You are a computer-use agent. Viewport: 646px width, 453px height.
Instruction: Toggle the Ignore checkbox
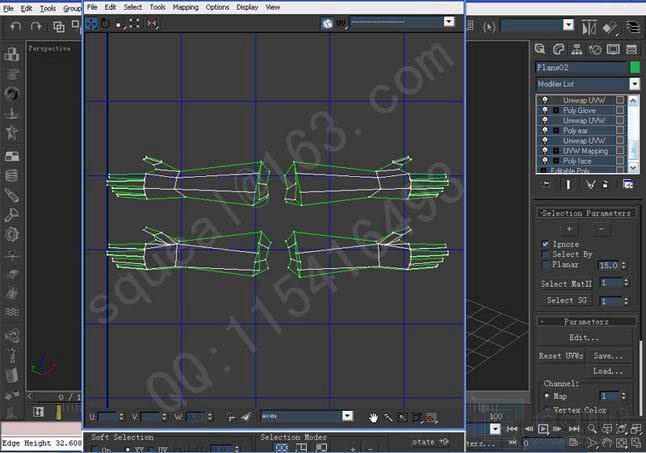click(545, 244)
